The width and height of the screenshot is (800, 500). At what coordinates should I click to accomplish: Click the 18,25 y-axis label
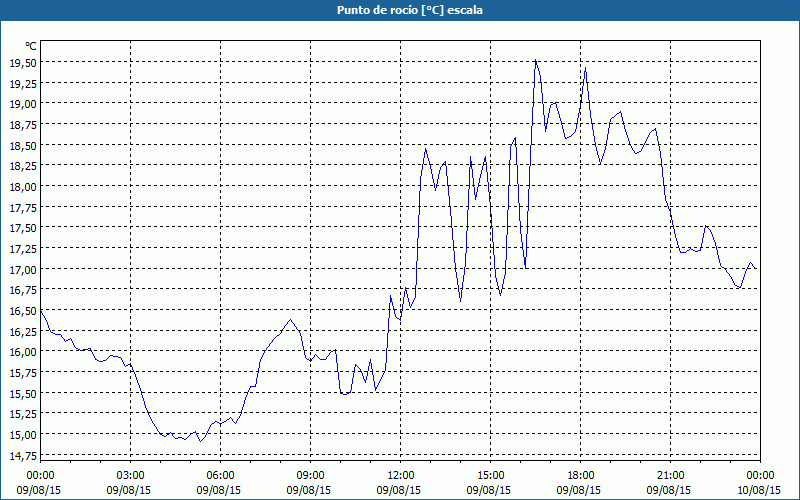(x=23, y=166)
